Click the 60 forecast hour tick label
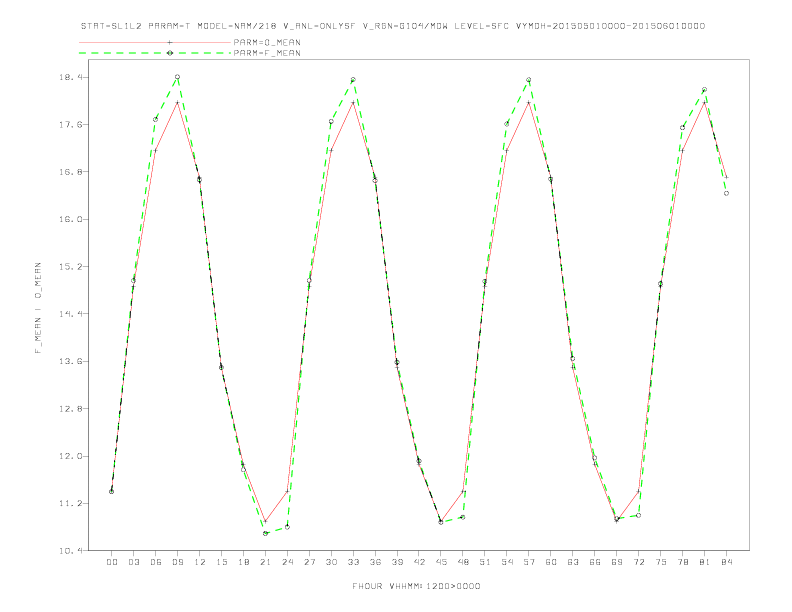This screenshot has width=792, height=612. coord(551,562)
